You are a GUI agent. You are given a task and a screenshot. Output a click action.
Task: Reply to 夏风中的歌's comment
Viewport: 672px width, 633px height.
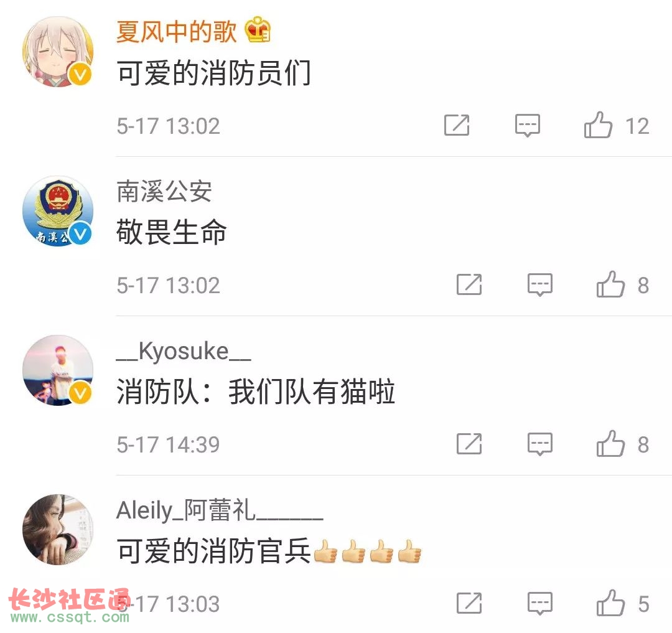tap(527, 126)
